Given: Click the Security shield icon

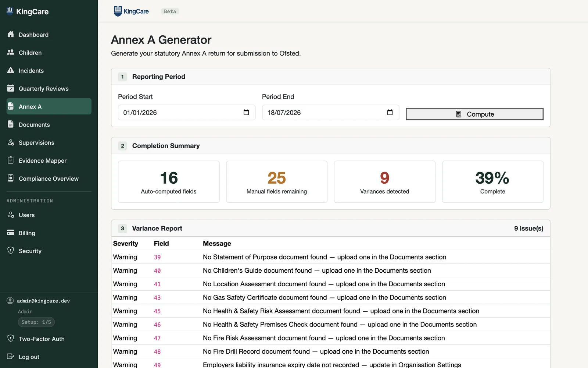Looking at the screenshot, I should [11, 251].
